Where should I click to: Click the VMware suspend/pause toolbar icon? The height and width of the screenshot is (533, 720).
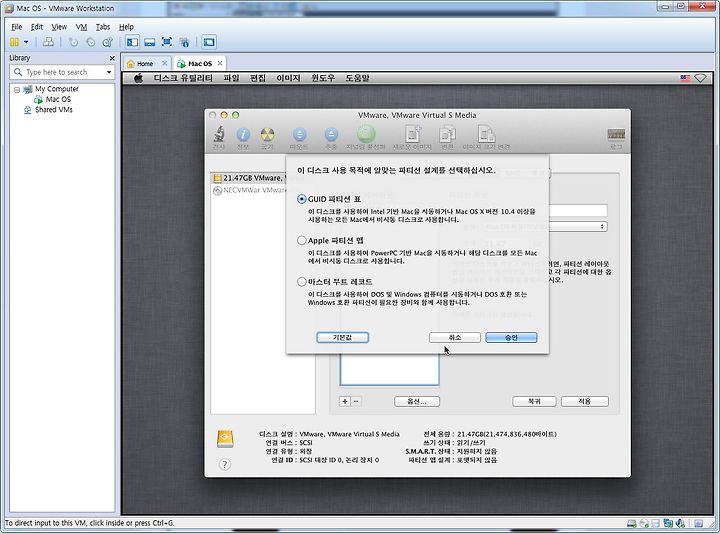14,42
